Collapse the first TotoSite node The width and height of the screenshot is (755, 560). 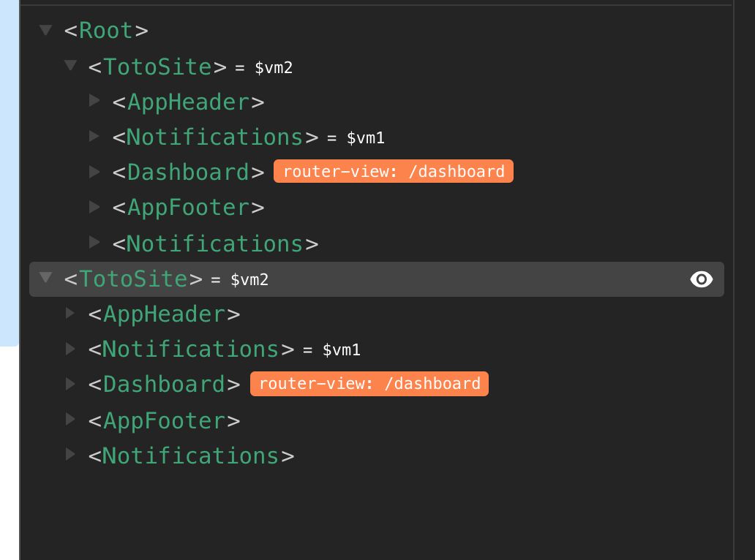[x=70, y=65]
